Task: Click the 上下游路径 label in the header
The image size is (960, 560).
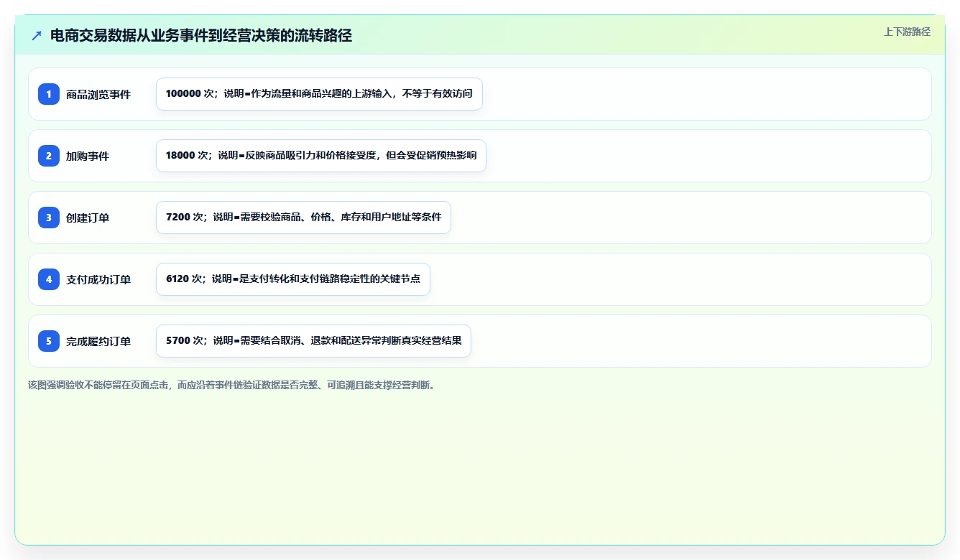Action: click(907, 32)
